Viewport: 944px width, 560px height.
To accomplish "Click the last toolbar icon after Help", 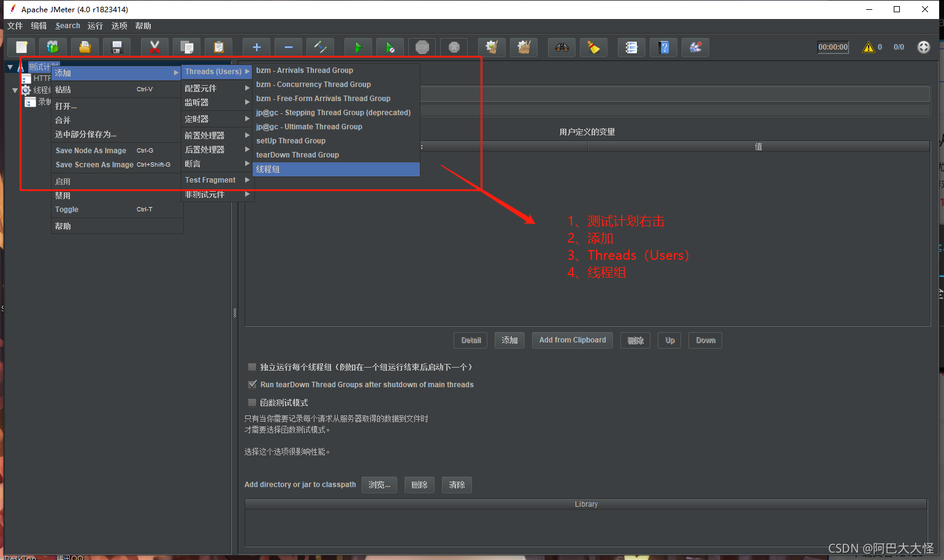I will (x=695, y=47).
